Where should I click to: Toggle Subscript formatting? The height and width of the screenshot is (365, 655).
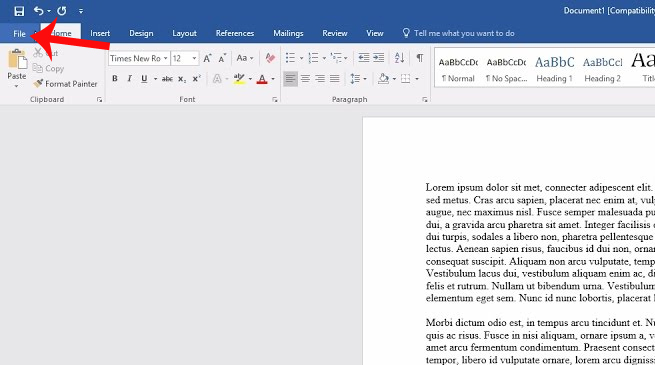(x=182, y=79)
